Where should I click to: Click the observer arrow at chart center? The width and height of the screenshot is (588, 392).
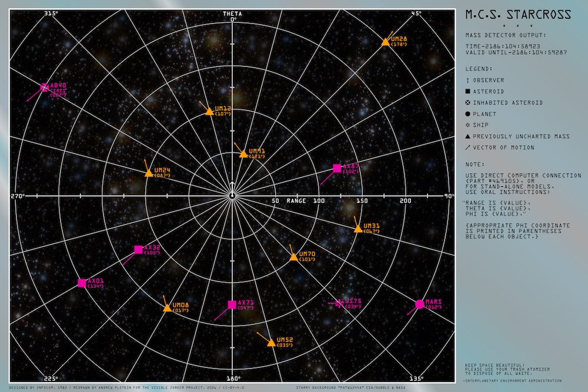click(x=232, y=191)
